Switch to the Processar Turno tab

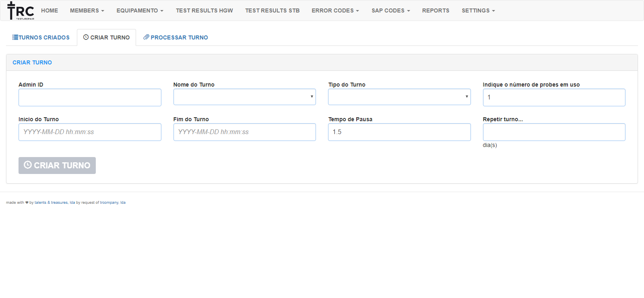click(x=176, y=37)
